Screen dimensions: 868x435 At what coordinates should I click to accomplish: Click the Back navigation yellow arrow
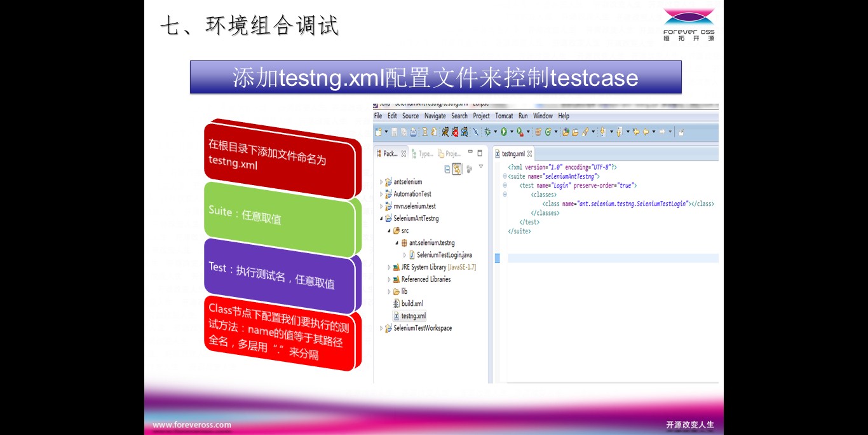pyautogui.click(x=646, y=132)
